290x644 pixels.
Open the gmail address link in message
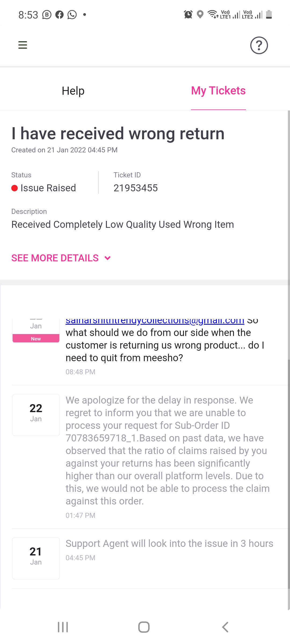pyautogui.click(x=155, y=321)
